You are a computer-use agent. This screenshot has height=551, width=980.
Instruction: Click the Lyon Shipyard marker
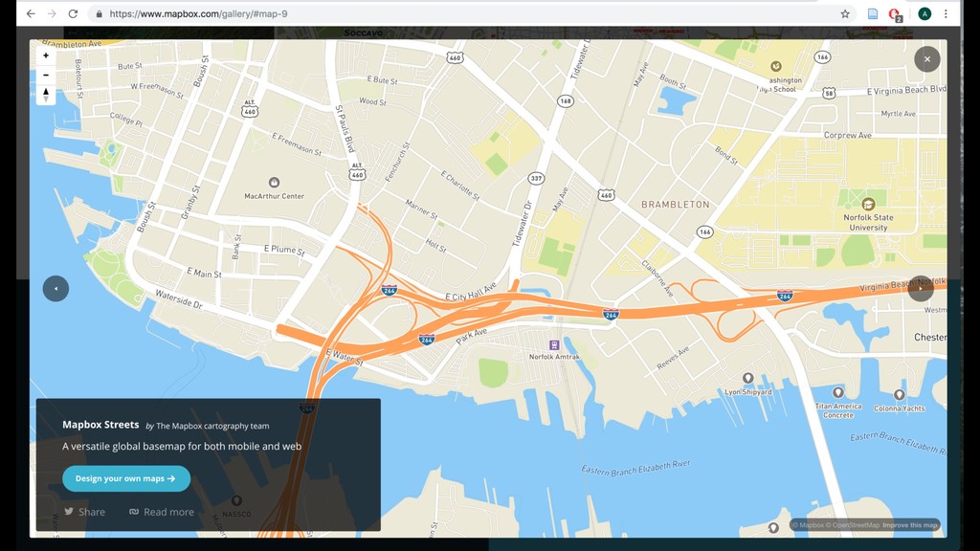pyautogui.click(x=747, y=378)
